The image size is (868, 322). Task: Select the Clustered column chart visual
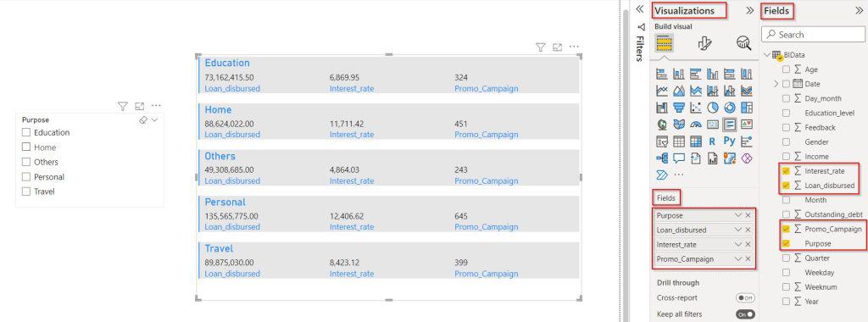(713, 74)
